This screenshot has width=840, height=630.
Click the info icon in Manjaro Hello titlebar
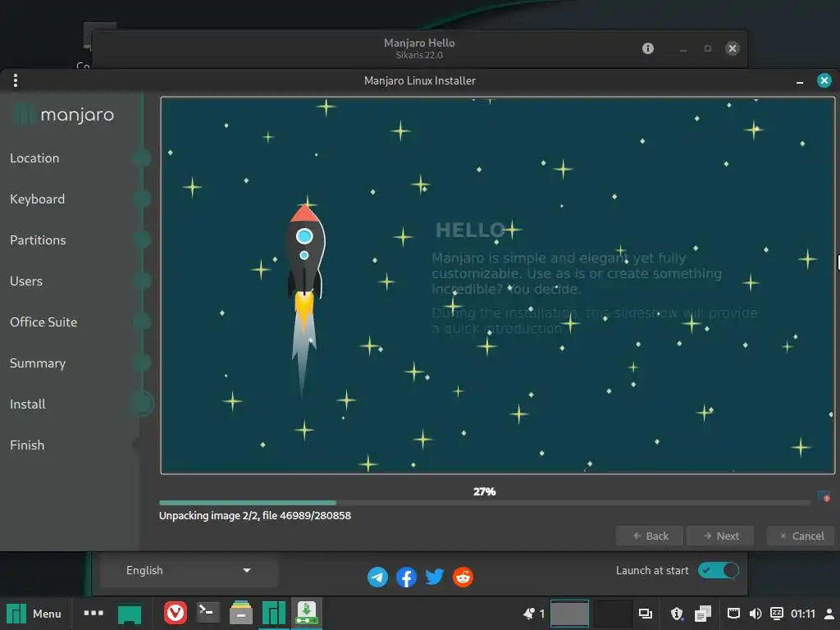[x=648, y=48]
